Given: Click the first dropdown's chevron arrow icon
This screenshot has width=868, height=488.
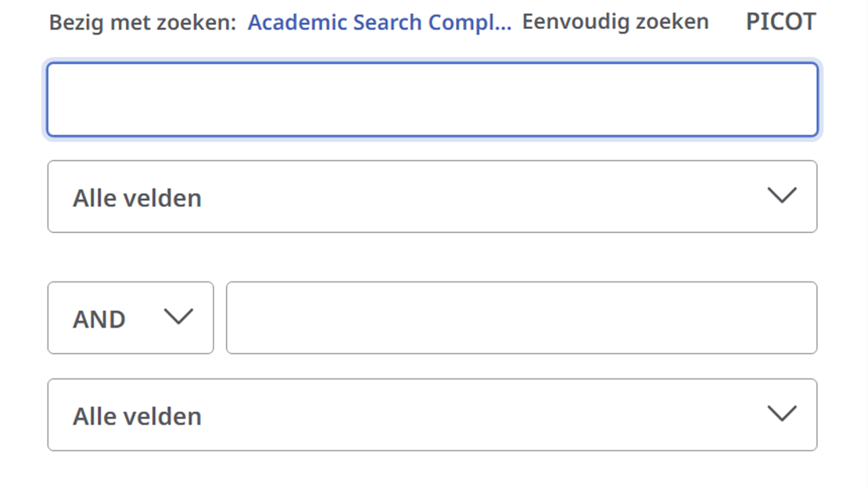Looking at the screenshot, I should coord(781,196).
